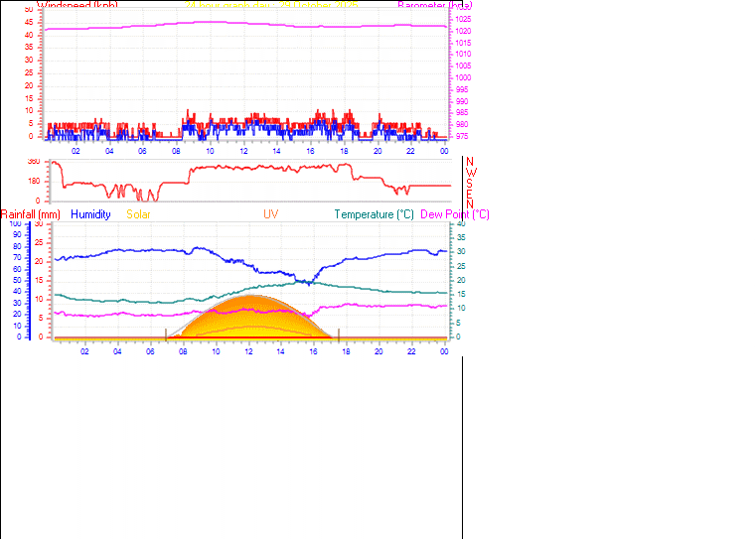
Task: Select the "Temperature (°C)" legend label
Action: pyautogui.click(x=375, y=214)
